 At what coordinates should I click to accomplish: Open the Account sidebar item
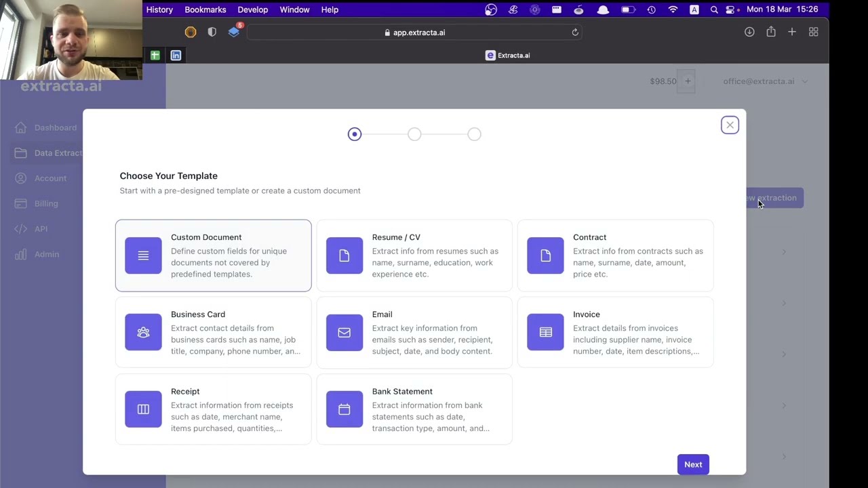50,178
